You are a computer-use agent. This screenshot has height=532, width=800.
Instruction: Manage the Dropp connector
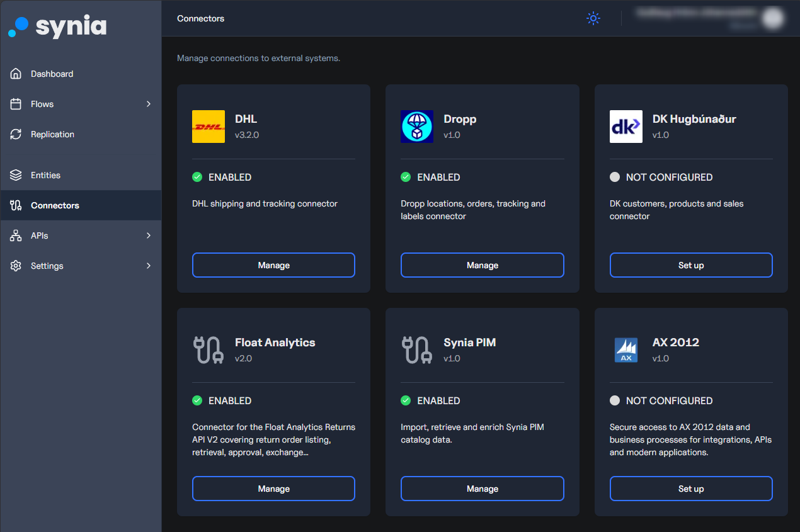point(483,265)
